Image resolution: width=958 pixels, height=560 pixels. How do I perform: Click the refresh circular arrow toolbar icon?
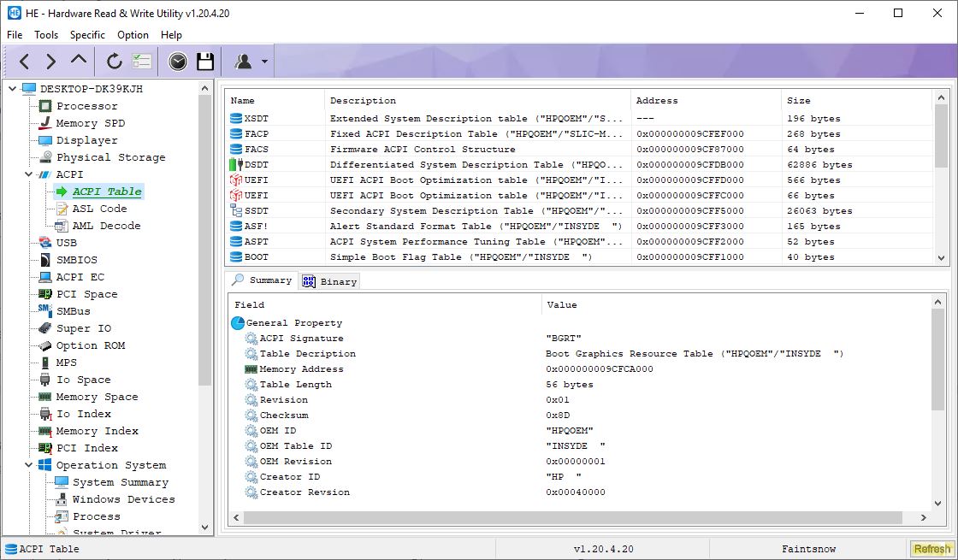tap(115, 62)
